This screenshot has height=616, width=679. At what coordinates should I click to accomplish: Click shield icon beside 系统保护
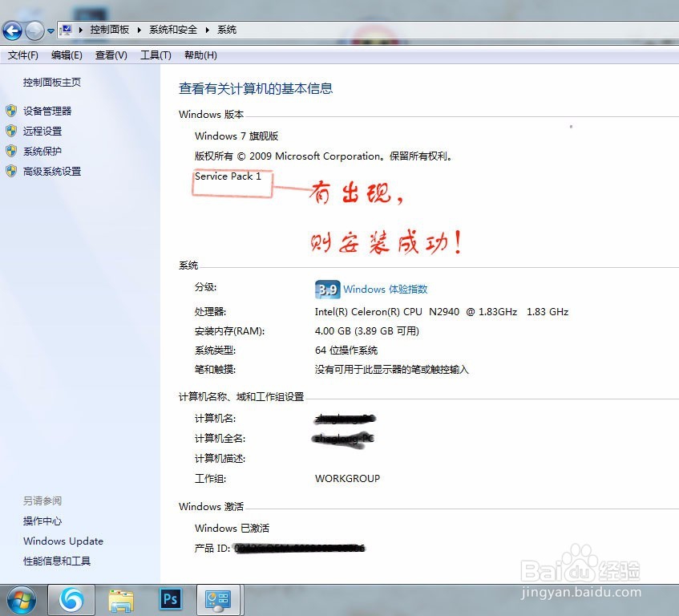click(x=11, y=151)
